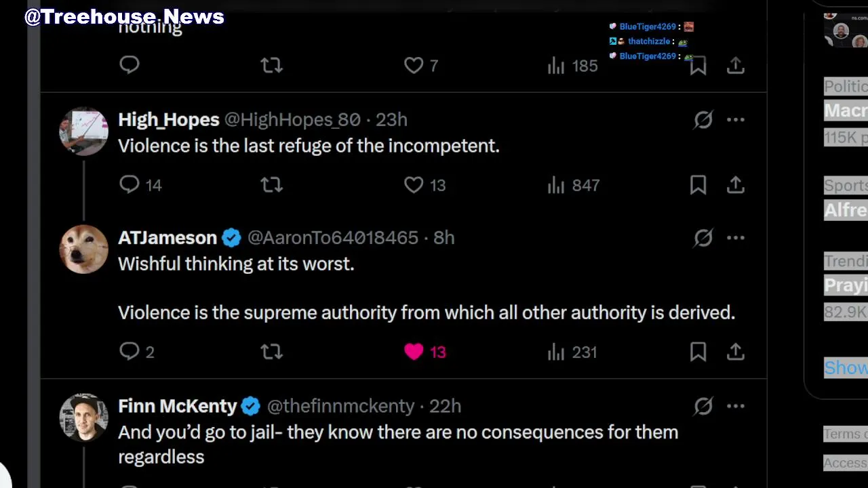Viewport: 868px width, 488px height.
Task: Reply to High_Hopes tweet
Action: tap(130, 185)
